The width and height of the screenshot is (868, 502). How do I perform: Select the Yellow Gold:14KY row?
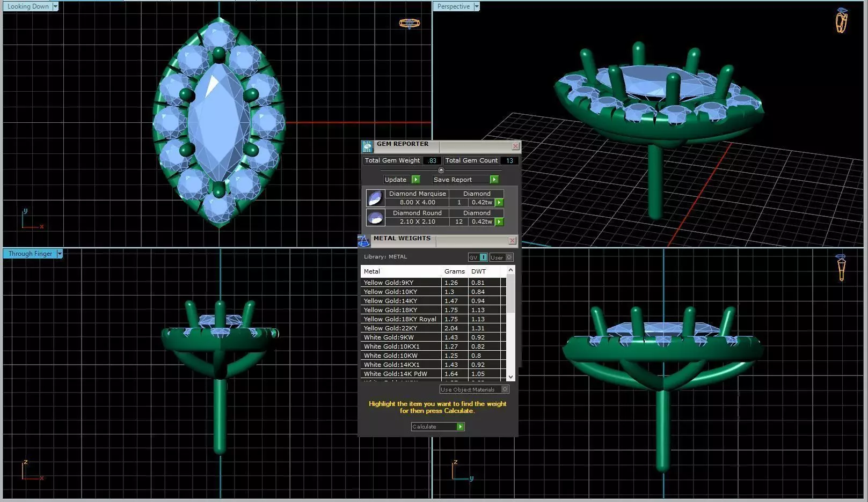coord(433,301)
